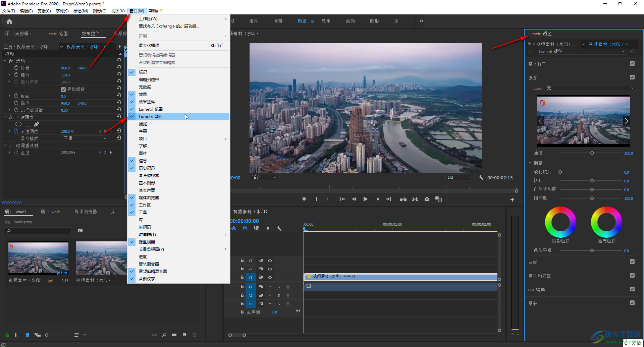Mute audio track A1
Image resolution: width=644 pixels, height=347 pixels.
(x=270, y=287)
